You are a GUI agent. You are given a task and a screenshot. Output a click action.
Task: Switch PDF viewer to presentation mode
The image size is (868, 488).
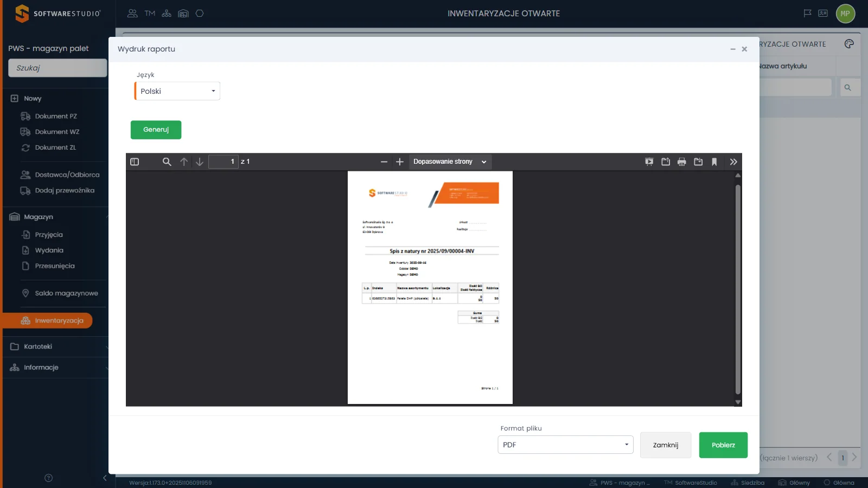(649, 162)
